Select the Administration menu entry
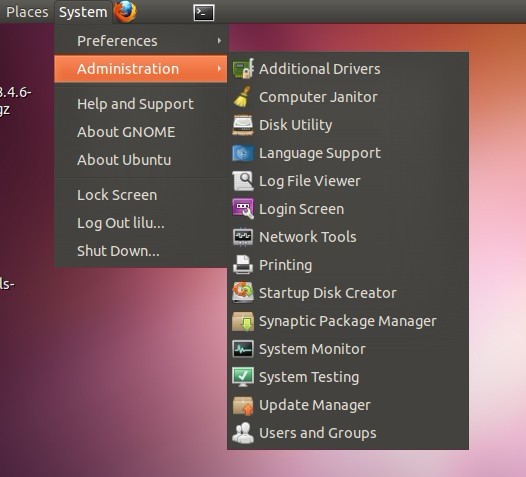526x477 pixels. pos(141,69)
